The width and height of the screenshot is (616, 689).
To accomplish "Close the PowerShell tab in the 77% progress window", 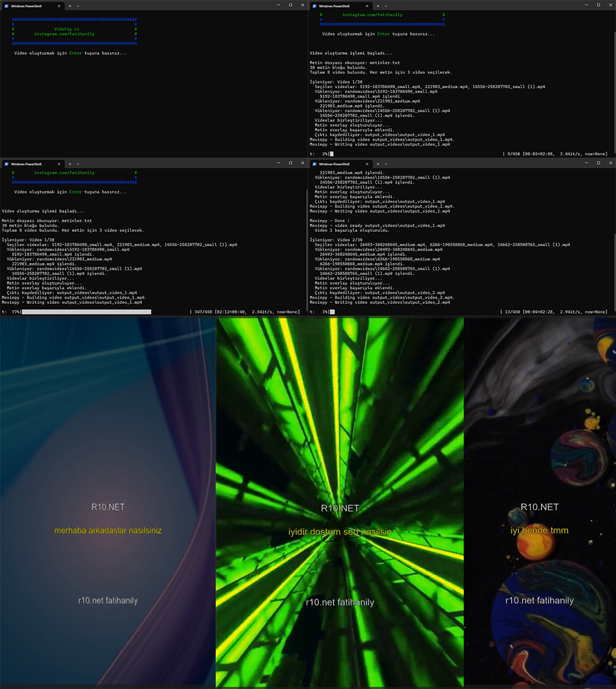I will (59, 164).
